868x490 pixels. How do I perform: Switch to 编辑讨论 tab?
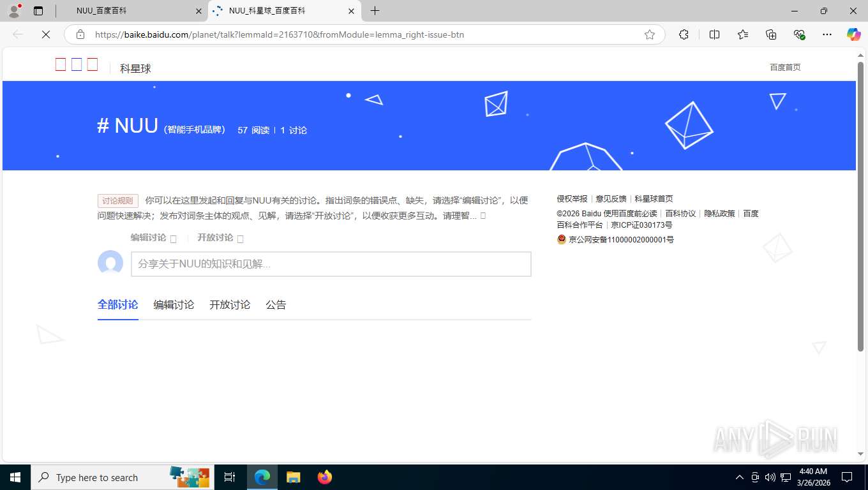[174, 305]
